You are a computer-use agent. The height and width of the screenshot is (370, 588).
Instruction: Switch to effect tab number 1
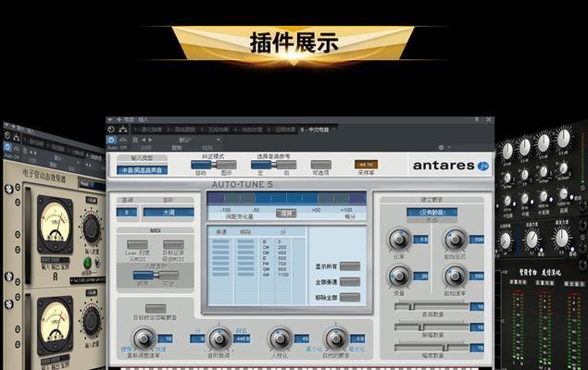(x=148, y=129)
